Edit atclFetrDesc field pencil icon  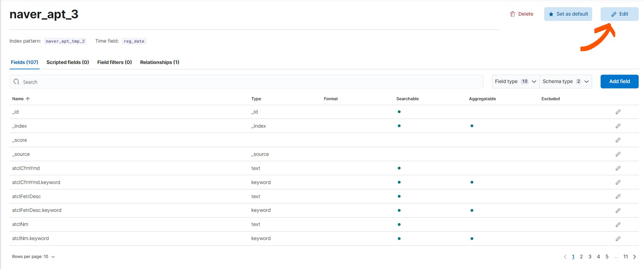point(618,196)
